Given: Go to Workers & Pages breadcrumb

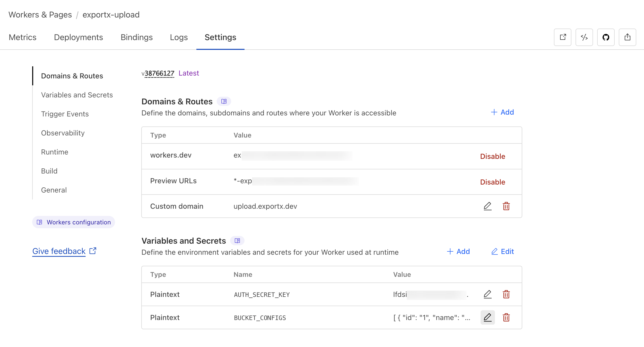Looking at the screenshot, I should point(40,15).
